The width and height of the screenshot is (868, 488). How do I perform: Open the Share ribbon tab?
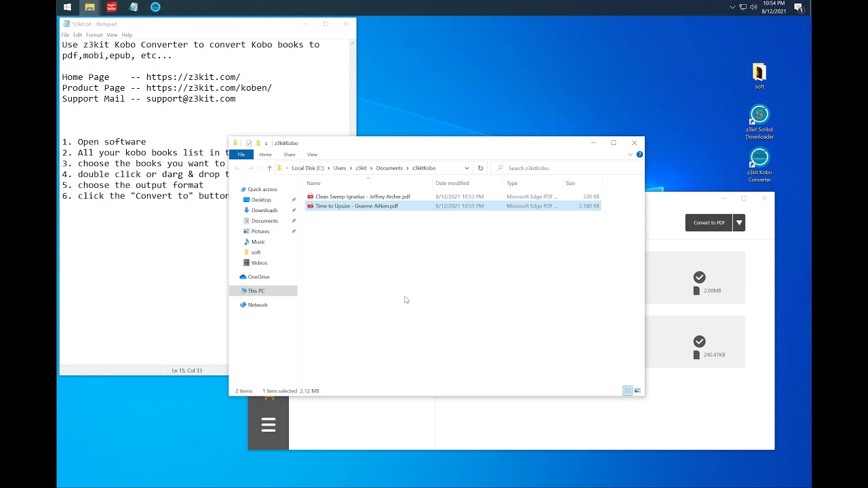tap(290, 155)
